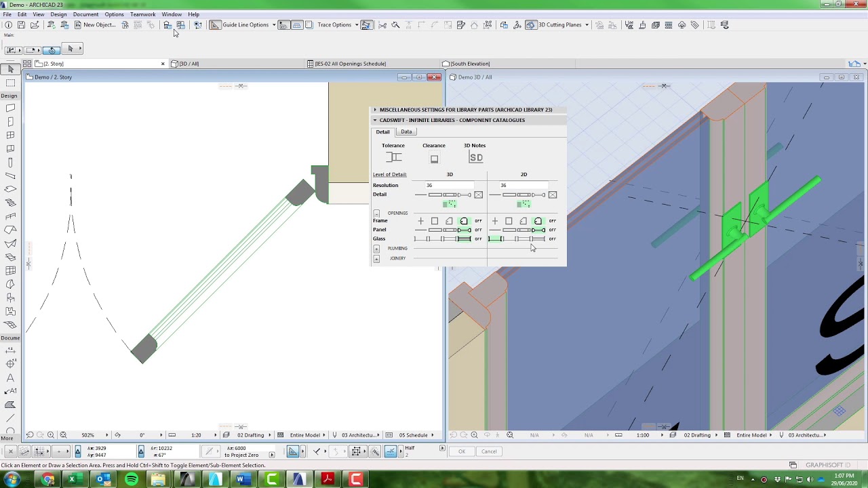Turn 3D Glass detail OFF

[x=478, y=239]
